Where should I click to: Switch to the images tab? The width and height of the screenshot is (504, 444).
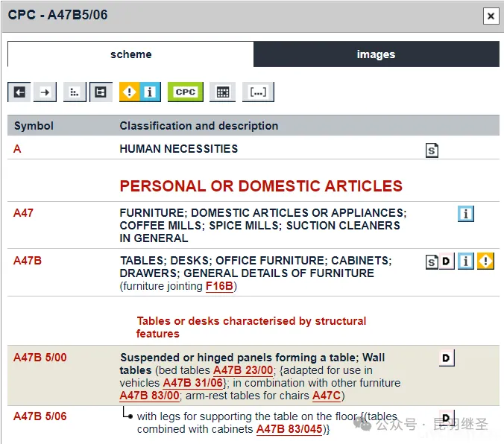pos(376,54)
